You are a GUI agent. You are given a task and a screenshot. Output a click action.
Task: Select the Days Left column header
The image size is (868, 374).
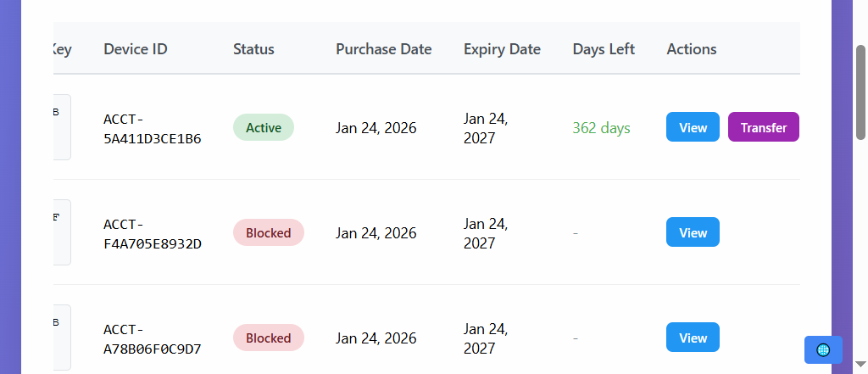[604, 49]
